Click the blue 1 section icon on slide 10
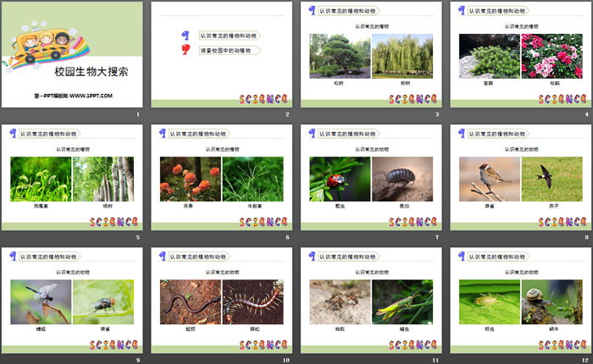 pyautogui.click(x=163, y=256)
